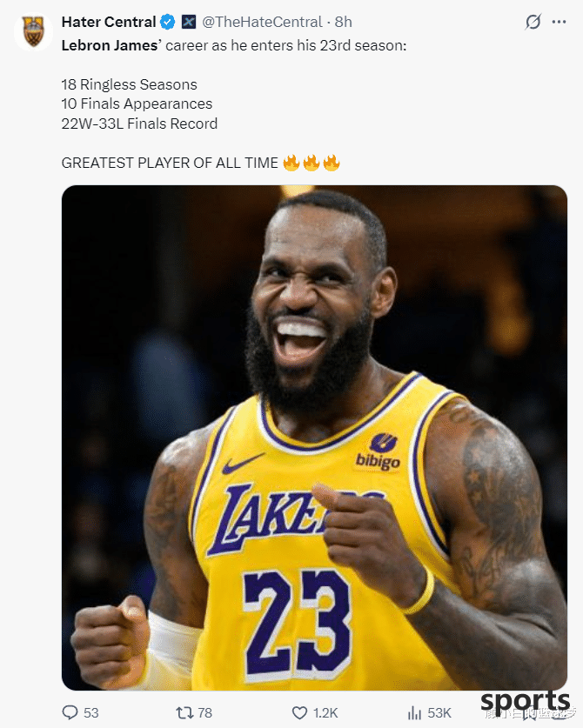Image resolution: width=583 pixels, height=728 pixels.
Task: Click the 53 replies count
Action: [91, 712]
